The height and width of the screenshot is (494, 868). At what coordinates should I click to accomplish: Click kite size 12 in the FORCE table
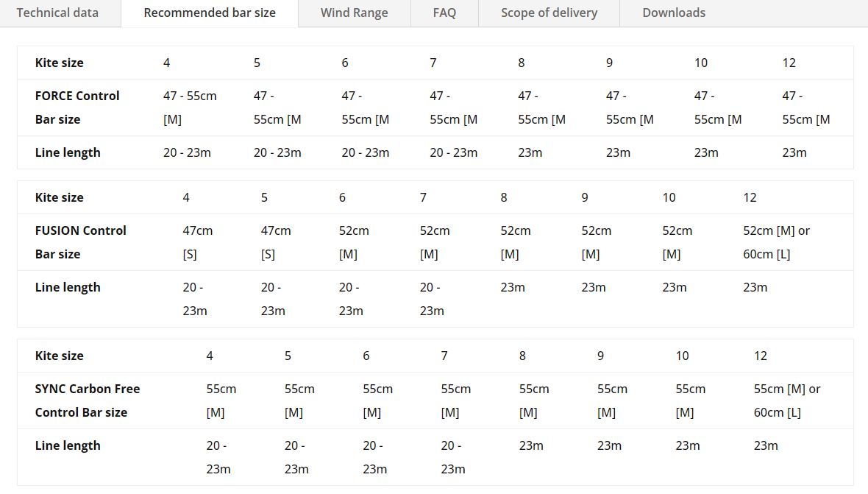pos(789,63)
